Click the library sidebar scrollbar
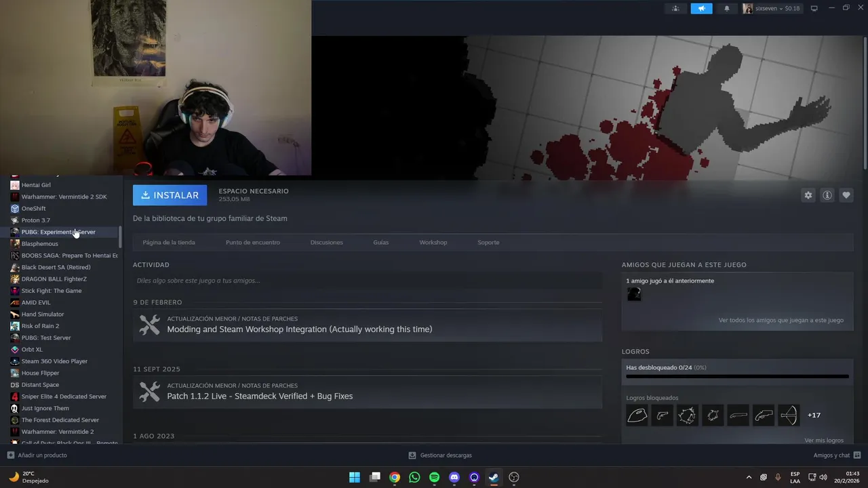This screenshot has width=868, height=488. (x=121, y=237)
